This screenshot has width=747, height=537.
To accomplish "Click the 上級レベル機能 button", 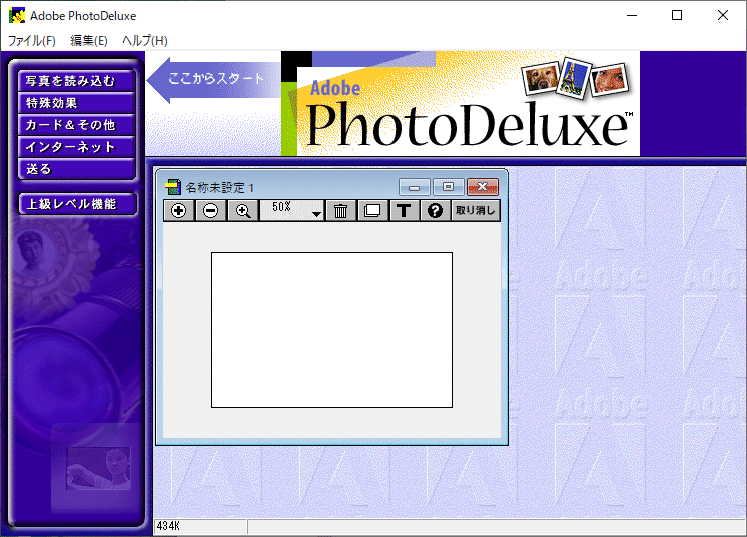I will pos(78,204).
